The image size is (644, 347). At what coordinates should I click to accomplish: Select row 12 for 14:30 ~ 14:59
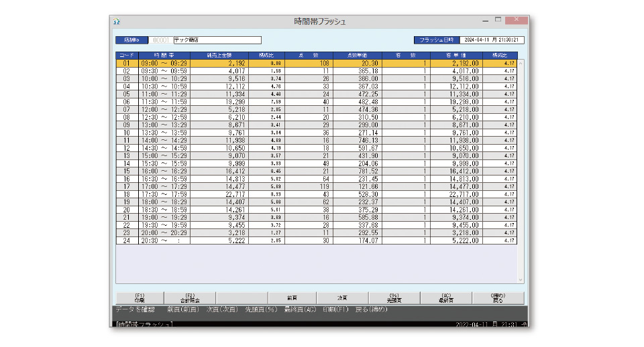(164, 147)
